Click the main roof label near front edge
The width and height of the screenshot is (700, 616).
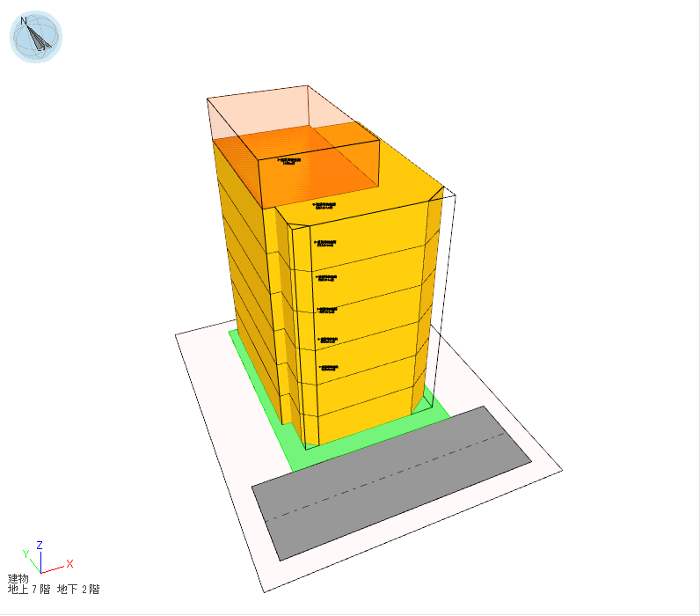coord(325,206)
